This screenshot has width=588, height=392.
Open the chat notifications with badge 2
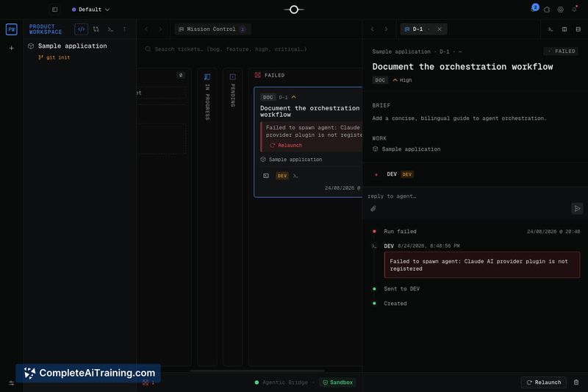pyautogui.click(x=535, y=8)
